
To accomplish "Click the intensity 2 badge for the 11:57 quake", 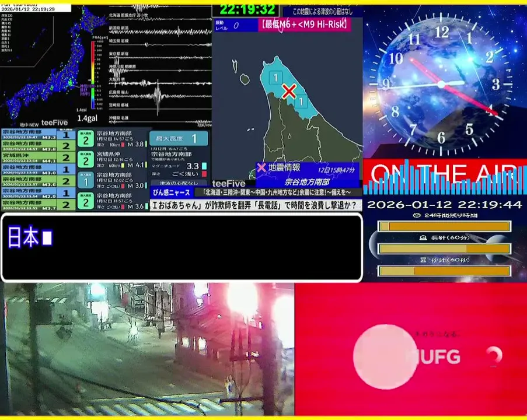I will pyautogui.click(x=86, y=201).
